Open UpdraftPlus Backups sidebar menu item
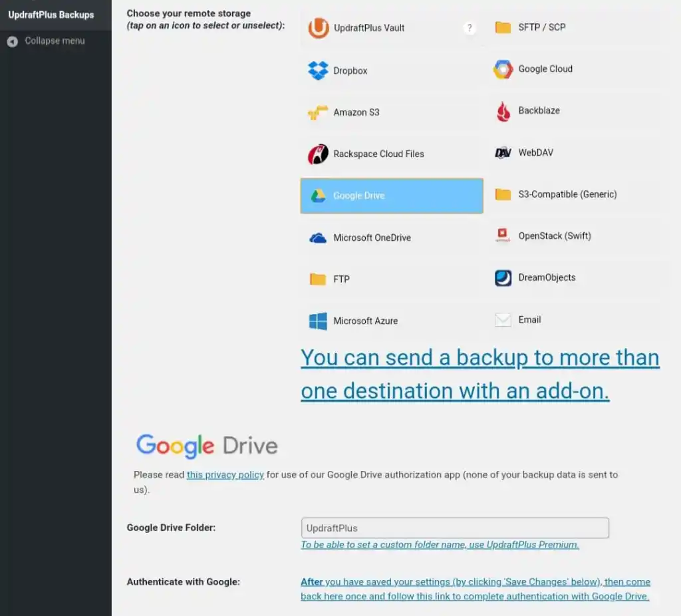The height and width of the screenshot is (616, 681). pos(56,15)
